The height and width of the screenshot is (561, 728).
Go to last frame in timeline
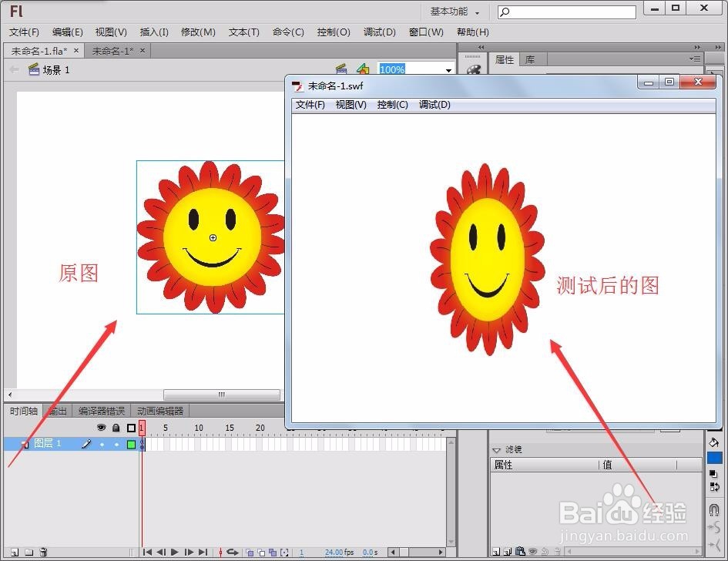[203, 553]
